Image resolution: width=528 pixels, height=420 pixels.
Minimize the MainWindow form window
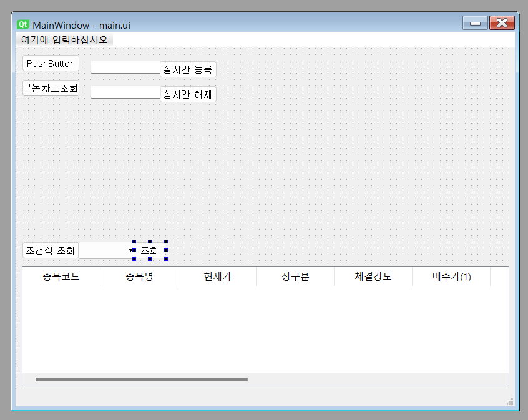pyautogui.click(x=475, y=23)
